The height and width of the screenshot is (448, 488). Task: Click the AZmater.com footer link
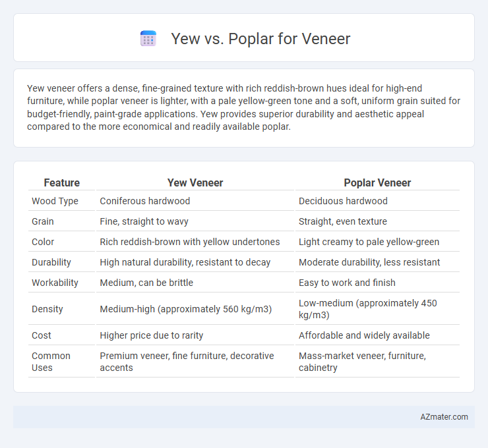click(444, 417)
